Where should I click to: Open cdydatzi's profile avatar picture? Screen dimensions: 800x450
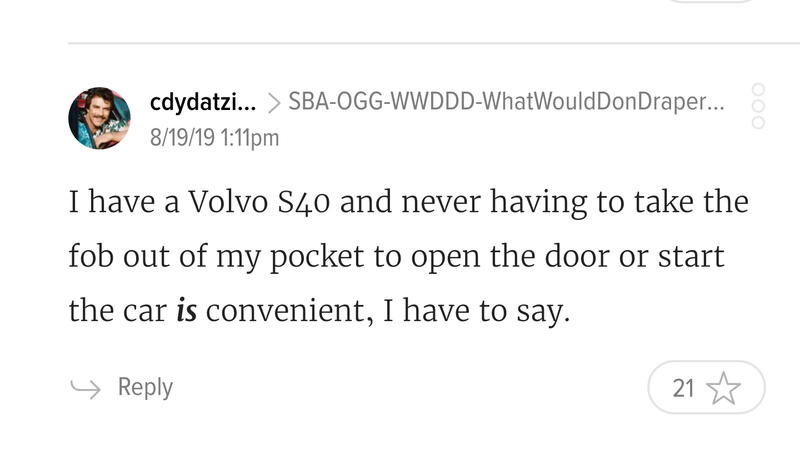pyautogui.click(x=99, y=118)
